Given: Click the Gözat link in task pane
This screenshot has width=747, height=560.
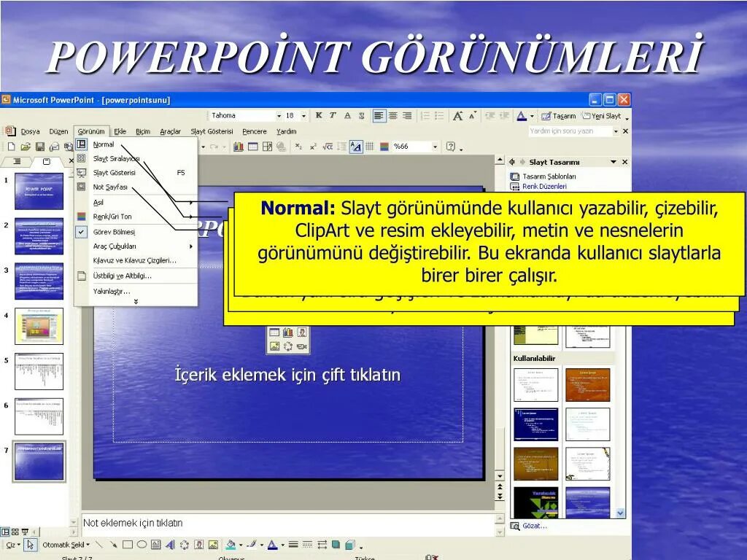Looking at the screenshot, I should pyautogui.click(x=535, y=526).
